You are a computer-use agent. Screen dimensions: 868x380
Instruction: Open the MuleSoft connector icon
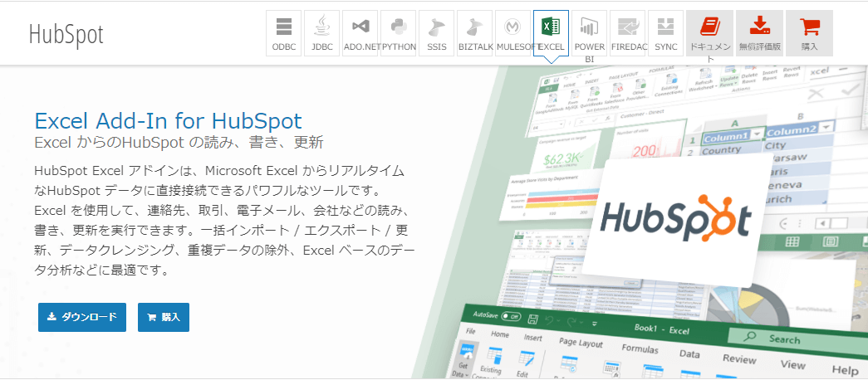tap(513, 33)
